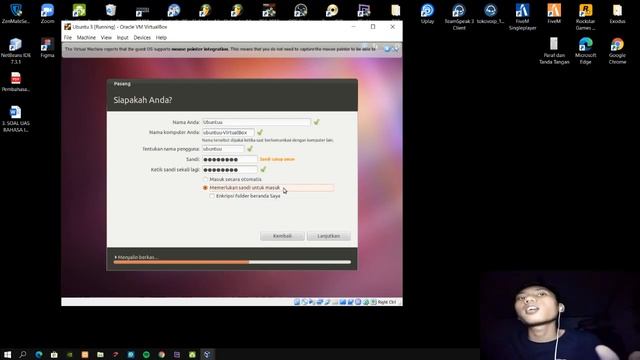The height and width of the screenshot is (360, 640).
Task: Open Edge from the taskbar
Action: (38, 354)
